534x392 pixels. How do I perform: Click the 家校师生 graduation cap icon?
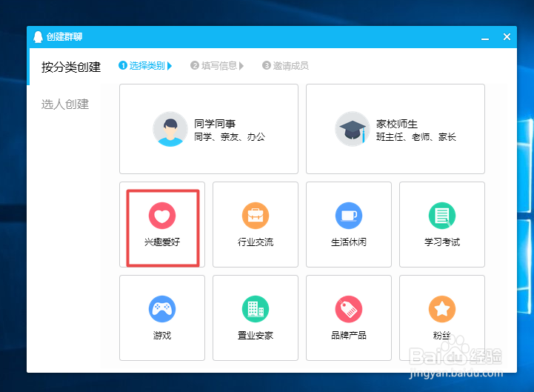click(x=353, y=129)
